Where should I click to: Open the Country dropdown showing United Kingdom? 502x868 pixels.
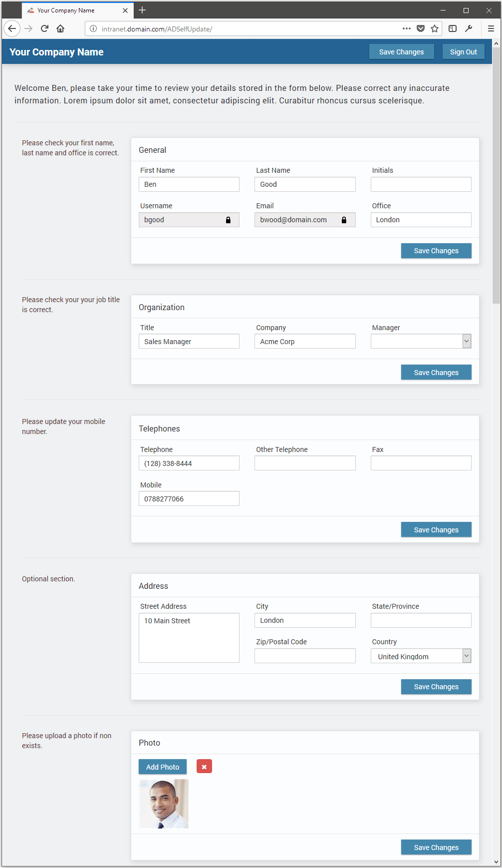(x=421, y=656)
